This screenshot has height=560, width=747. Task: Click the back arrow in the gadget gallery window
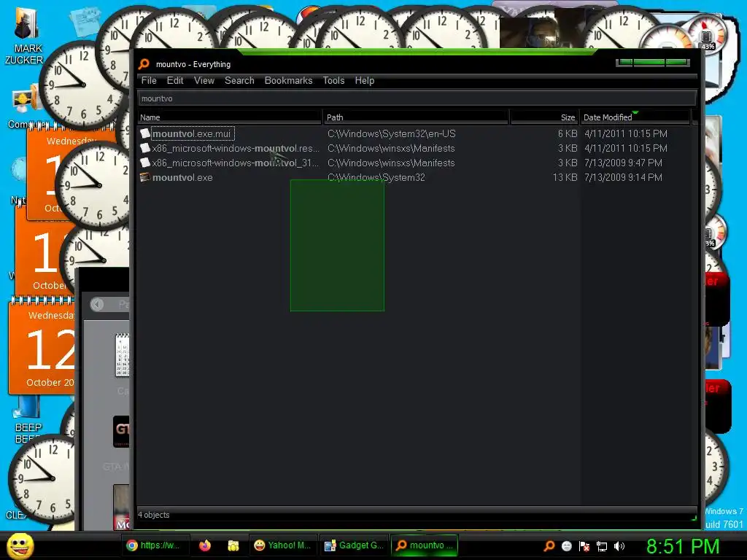pyautogui.click(x=97, y=304)
